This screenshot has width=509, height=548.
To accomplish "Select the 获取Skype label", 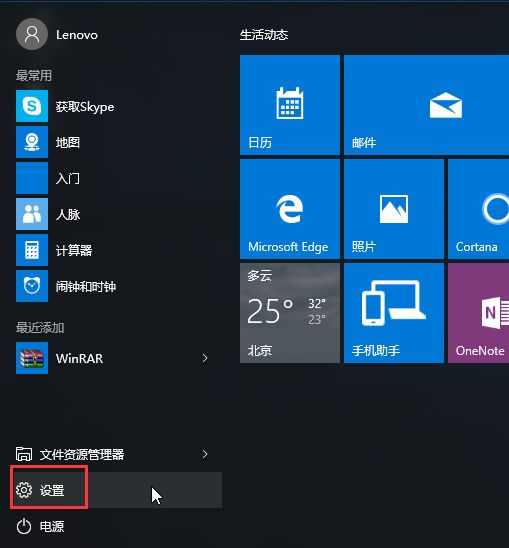I will coord(85,107).
